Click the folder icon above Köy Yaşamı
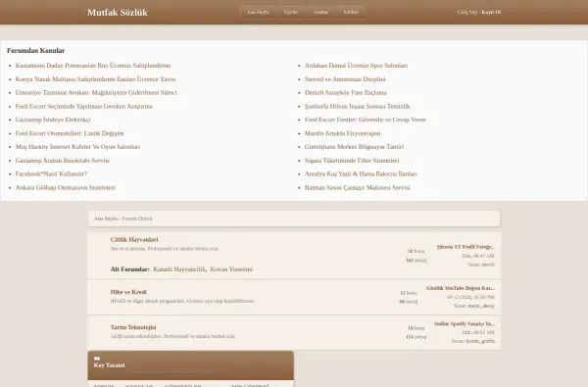 (97, 359)
